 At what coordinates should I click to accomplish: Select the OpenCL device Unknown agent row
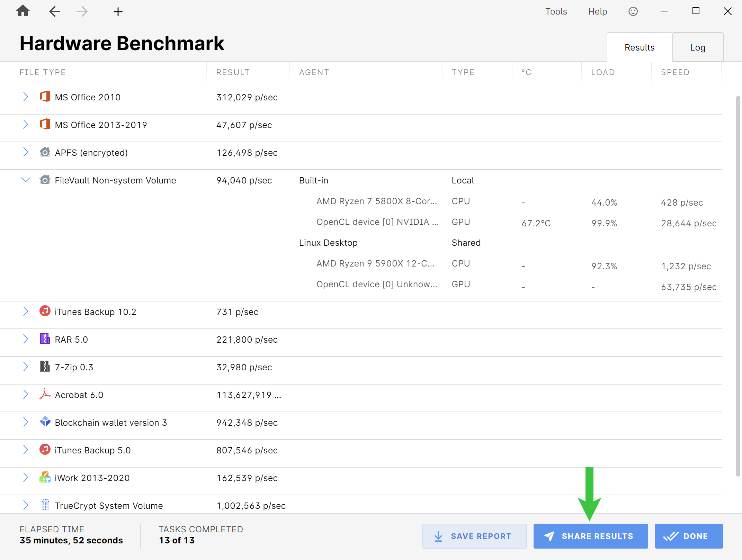tap(377, 284)
